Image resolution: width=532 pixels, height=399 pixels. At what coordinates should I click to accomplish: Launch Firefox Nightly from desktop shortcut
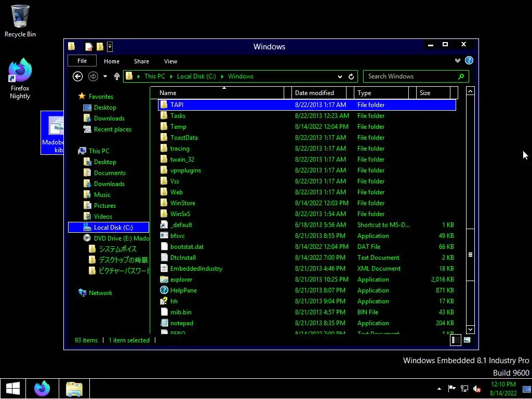click(20, 78)
